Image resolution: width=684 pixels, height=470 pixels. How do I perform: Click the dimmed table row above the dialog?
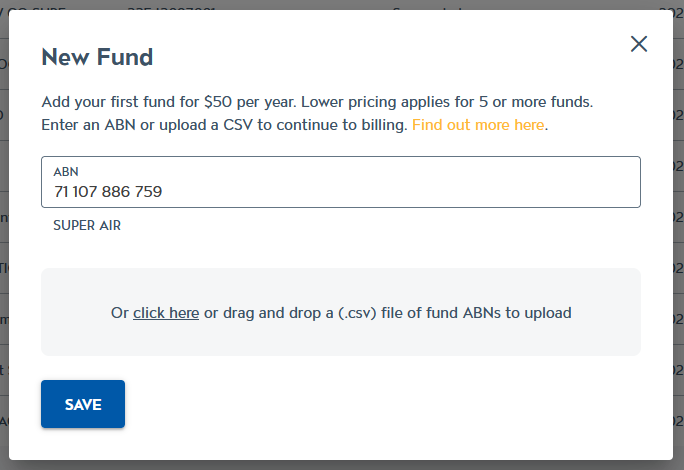[x=342, y=5]
